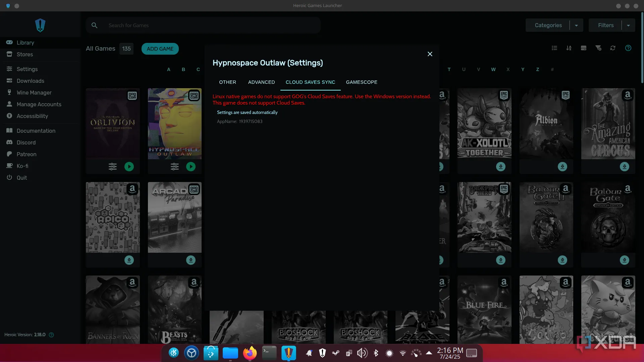
Task: Click the Filters button
Action: (605, 25)
